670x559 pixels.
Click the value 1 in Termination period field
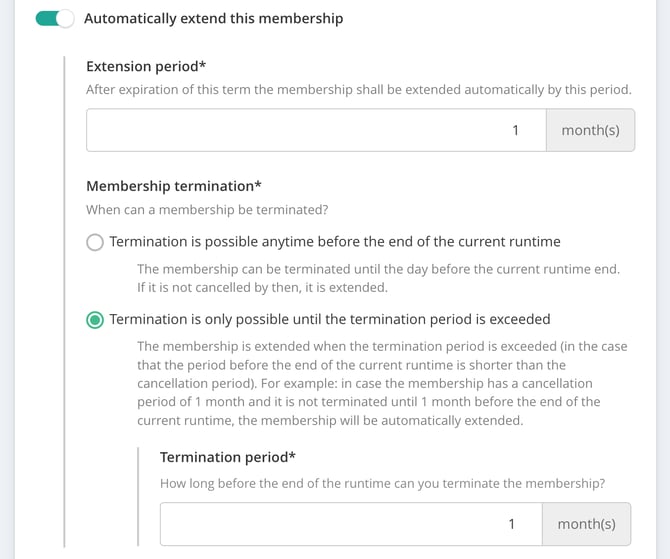click(511, 524)
